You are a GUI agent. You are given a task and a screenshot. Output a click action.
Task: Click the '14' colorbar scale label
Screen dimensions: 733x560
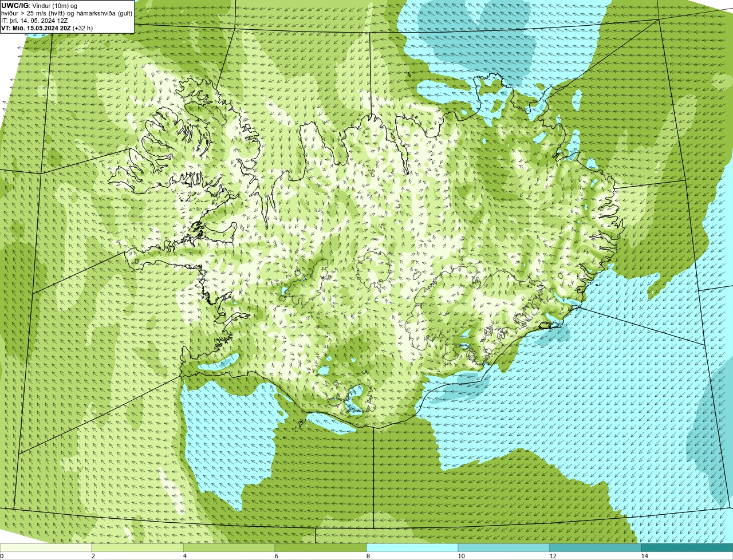pos(644,556)
